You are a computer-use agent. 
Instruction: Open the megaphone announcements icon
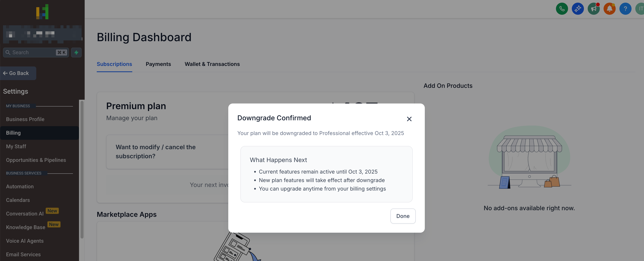pos(594,9)
